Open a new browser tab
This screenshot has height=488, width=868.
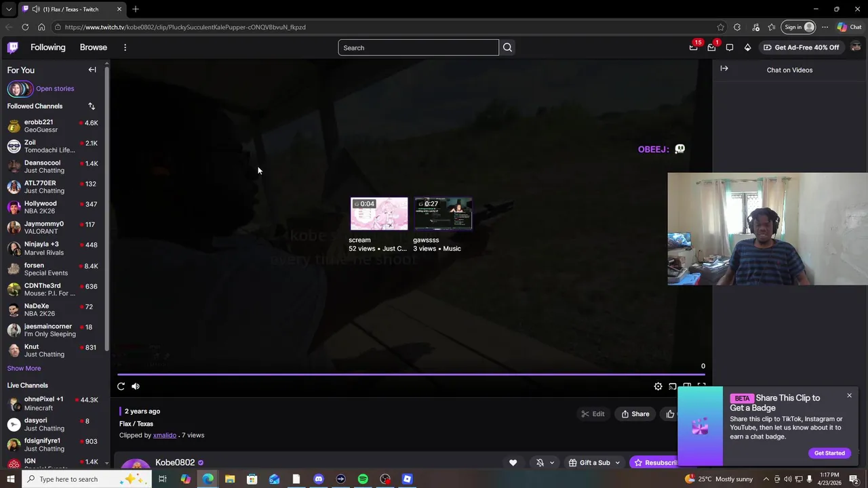[136, 9]
